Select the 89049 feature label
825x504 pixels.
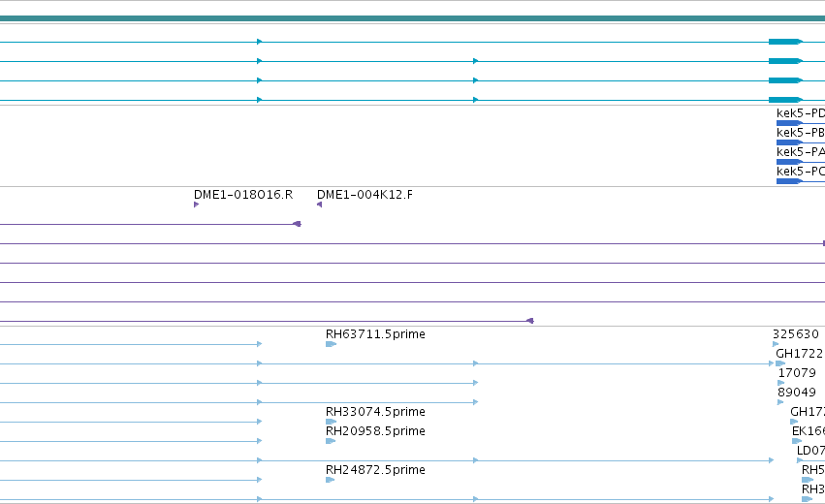pos(797,393)
